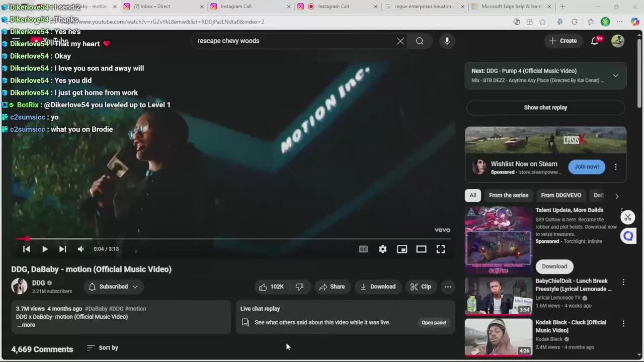Image resolution: width=644 pixels, height=362 pixels.
Task: Switch to miniplayer mode
Action: [x=402, y=249]
